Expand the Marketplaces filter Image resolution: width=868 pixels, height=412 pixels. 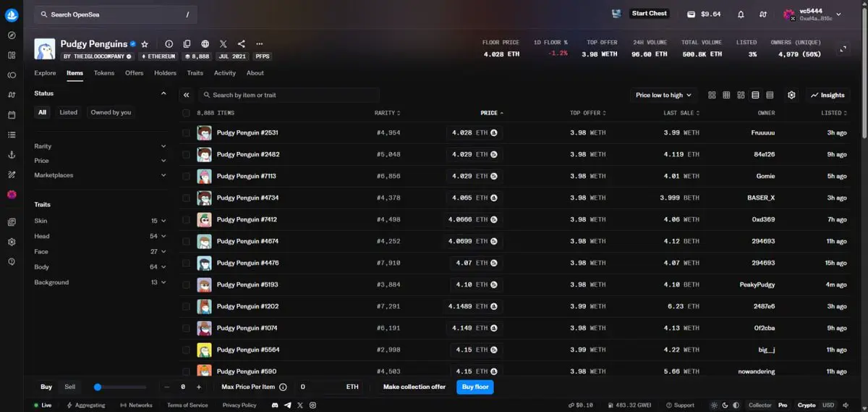(x=101, y=175)
